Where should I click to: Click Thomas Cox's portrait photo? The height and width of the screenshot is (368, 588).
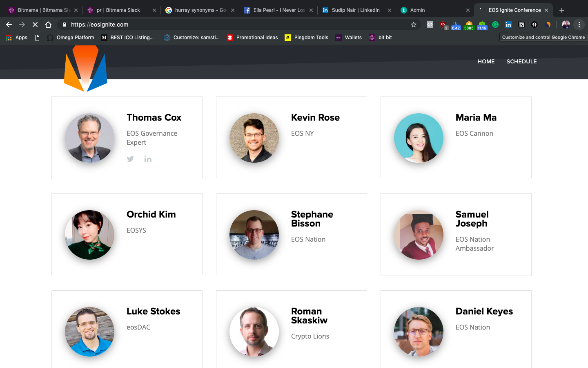pyautogui.click(x=89, y=138)
